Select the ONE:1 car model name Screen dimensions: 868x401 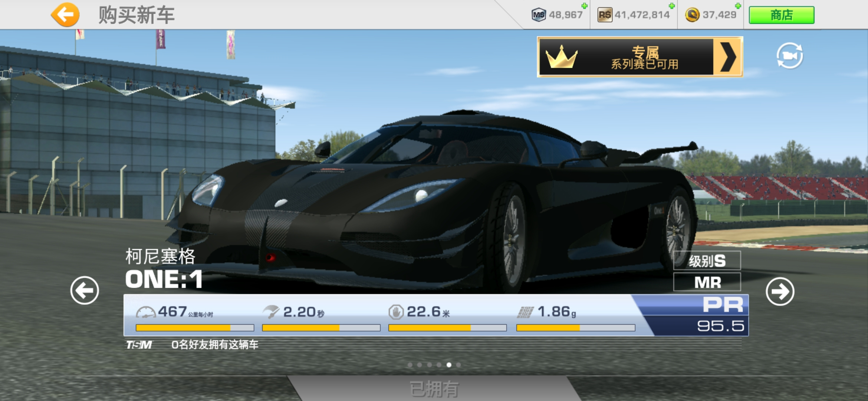pos(164,279)
